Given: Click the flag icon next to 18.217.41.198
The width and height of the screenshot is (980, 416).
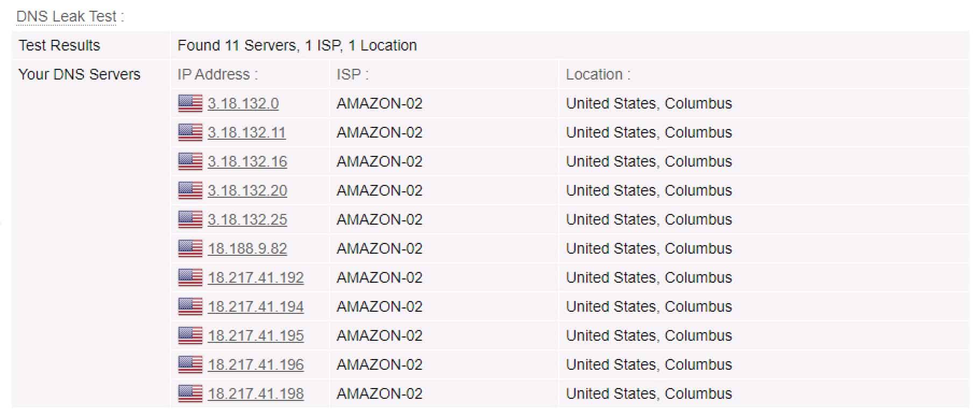Looking at the screenshot, I should 190,393.
